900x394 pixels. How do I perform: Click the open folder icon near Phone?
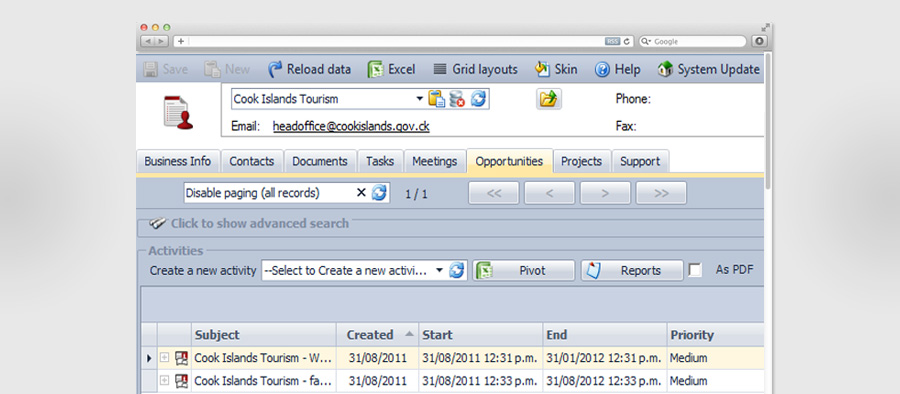pyautogui.click(x=549, y=99)
